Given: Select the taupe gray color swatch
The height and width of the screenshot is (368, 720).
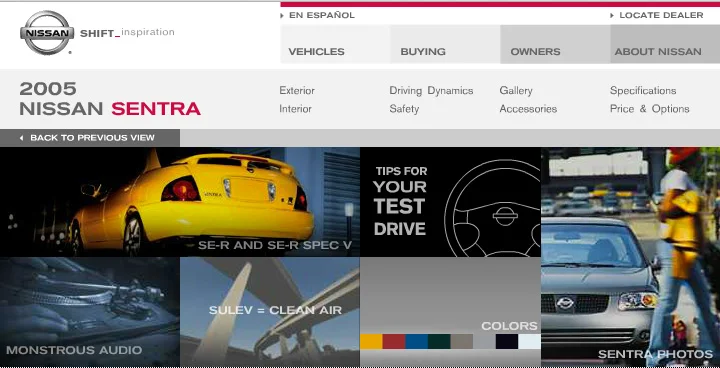Looking at the screenshot, I should pyautogui.click(x=461, y=341).
